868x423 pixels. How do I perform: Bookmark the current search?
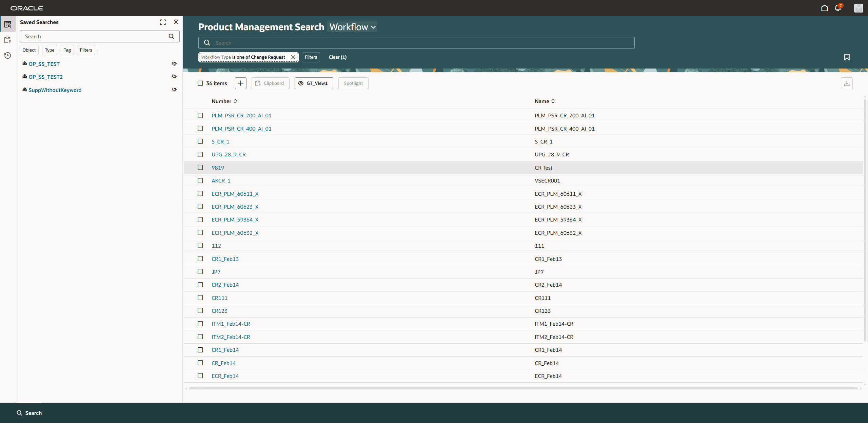point(847,57)
